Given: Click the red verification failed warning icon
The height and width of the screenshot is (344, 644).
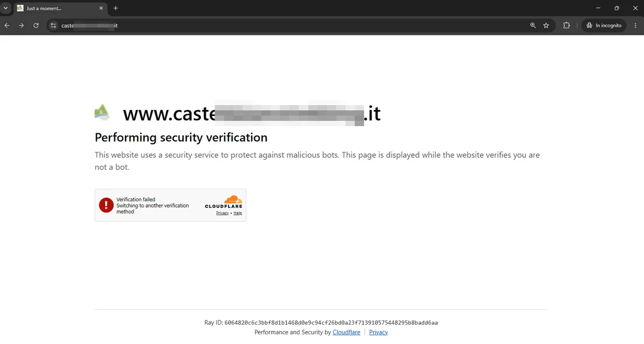Looking at the screenshot, I should coord(107,205).
